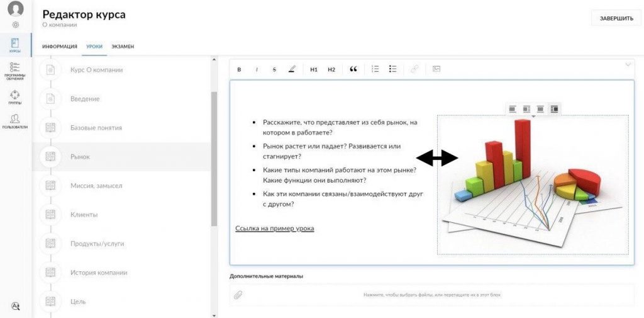This screenshot has width=644, height=318.
Task: Toggle strikethrough formatting
Action: [x=274, y=69]
